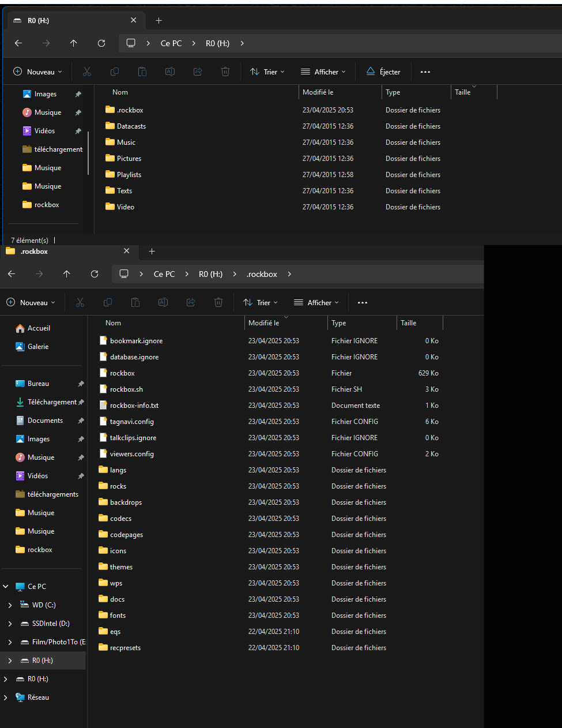The width and height of the screenshot is (562, 728).
Task: Sort by Type column in R0 (H:) window
Action: click(x=393, y=92)
